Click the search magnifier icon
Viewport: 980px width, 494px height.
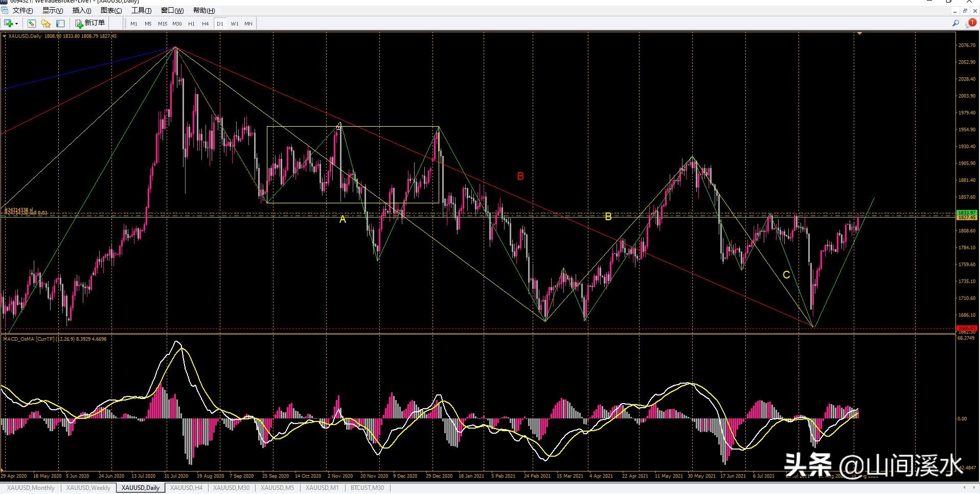[955, 23]
